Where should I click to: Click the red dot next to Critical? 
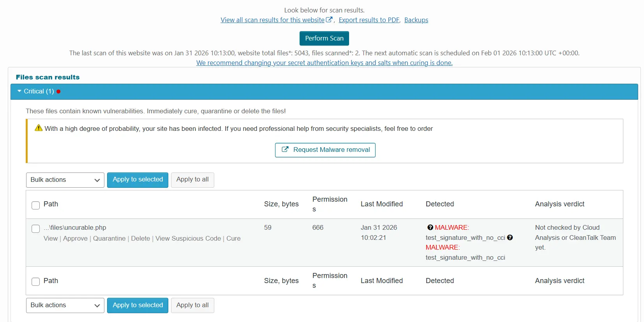coord(58,91)
